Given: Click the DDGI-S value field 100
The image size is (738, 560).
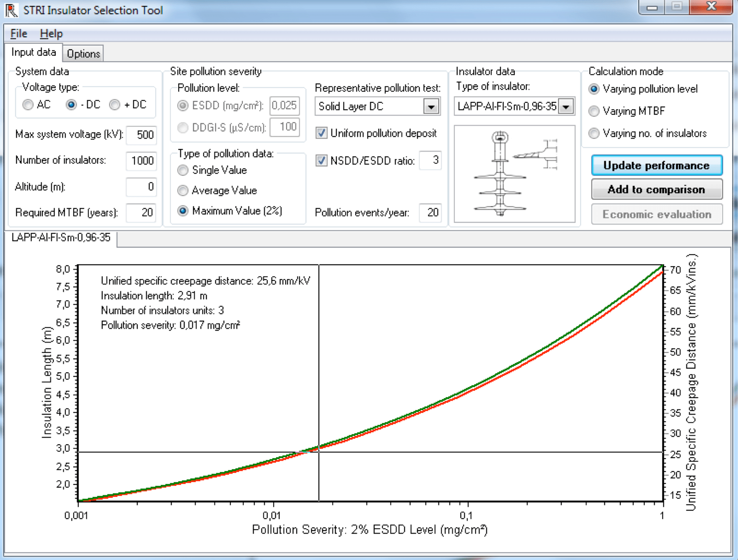Looking at the screenshot, I should [284, 127].
